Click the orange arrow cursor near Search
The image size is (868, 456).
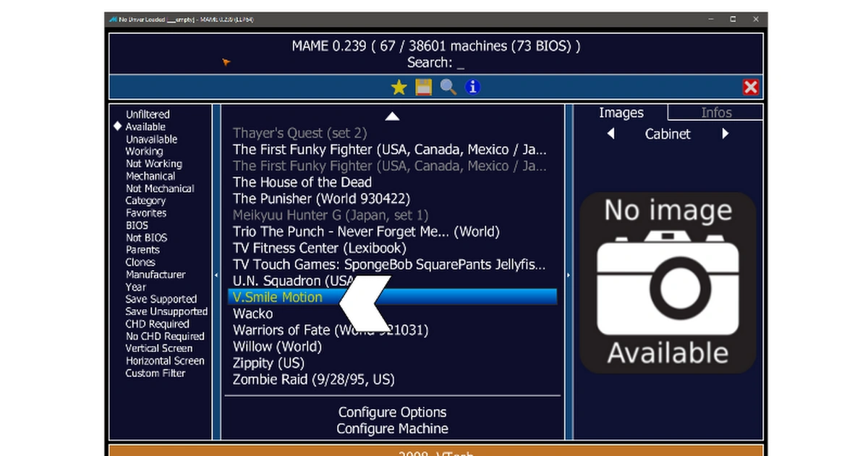pos(225,62)
